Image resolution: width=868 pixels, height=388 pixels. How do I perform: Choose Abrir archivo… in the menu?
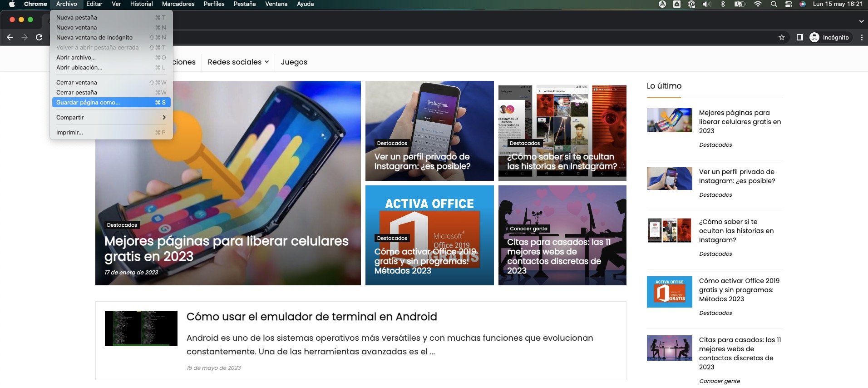coord(111,57)
